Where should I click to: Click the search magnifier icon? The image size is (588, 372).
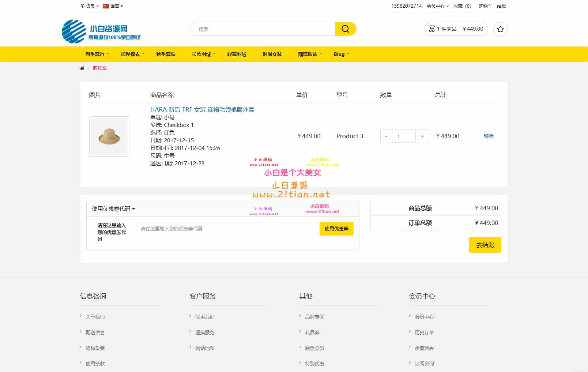(345, 29)
